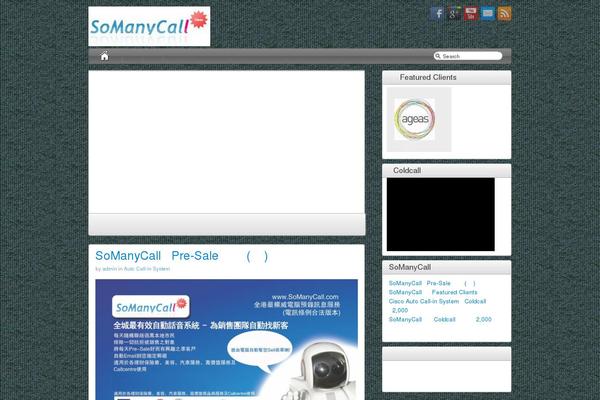
Task: Open sidebar link SoManyCall Pre-Sale
Action: tap(432, 283)
